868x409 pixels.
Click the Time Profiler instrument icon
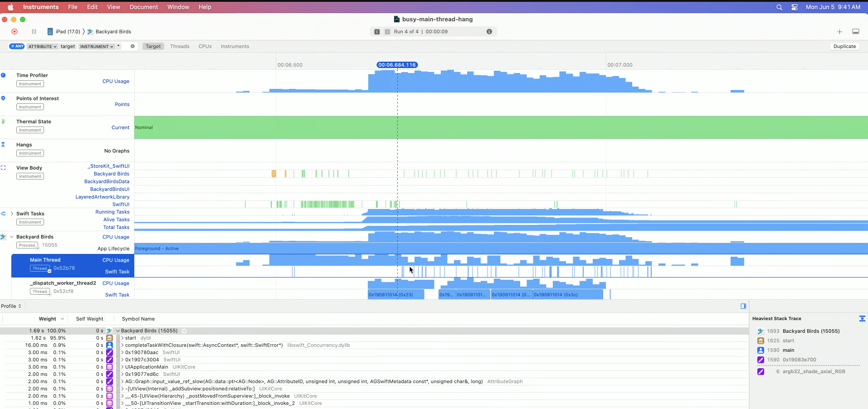click(x=3, y=75)
